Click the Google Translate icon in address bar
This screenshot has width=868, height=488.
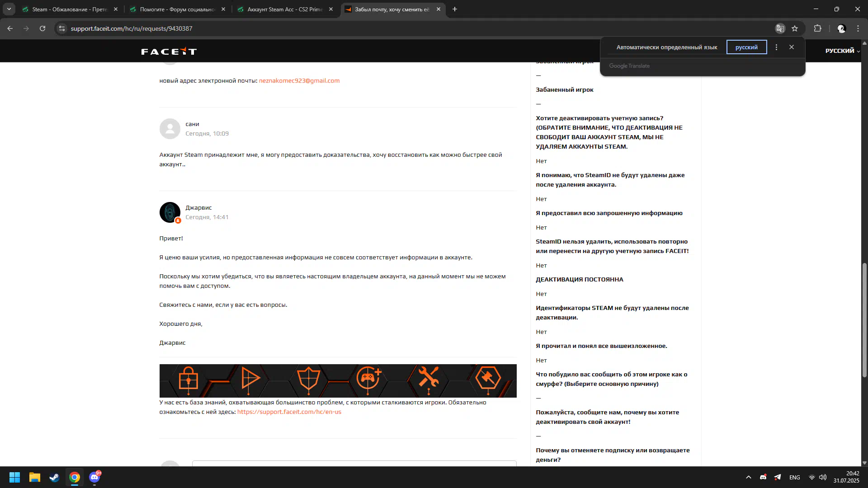pyautogui.click(x=780, y=28)
